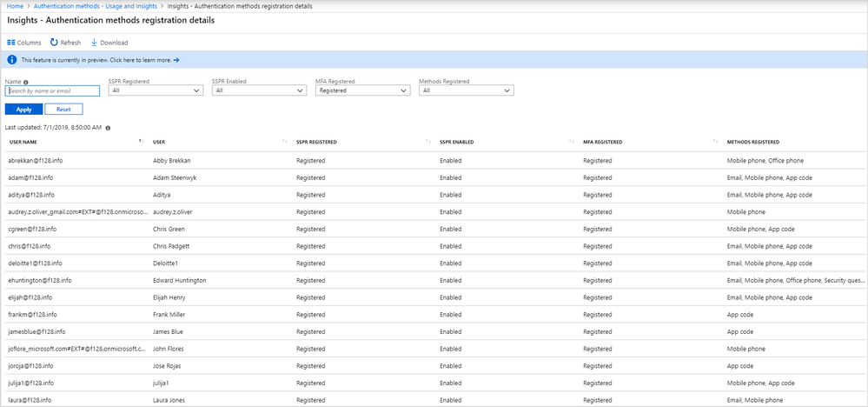Sort by User column arrows
The image size is (868, 407).
[x=284, y=142]
